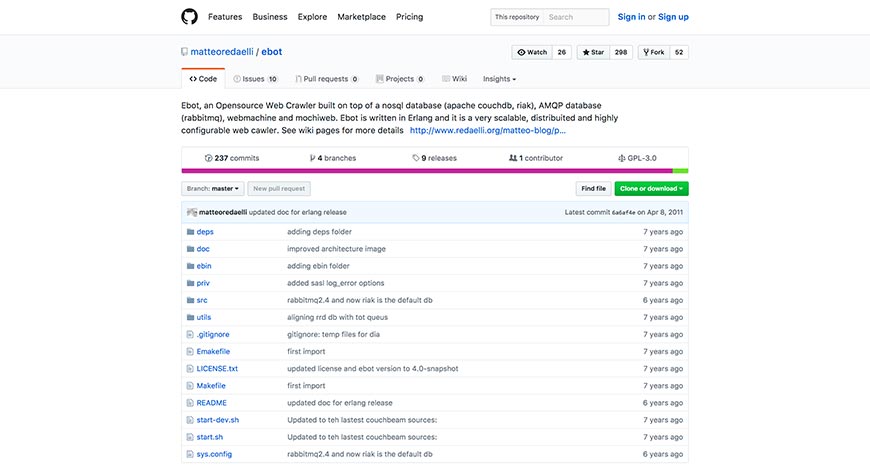Viewport: 870px width, 466px height.
Task: Click the branches icon
Action: point(311,158)
